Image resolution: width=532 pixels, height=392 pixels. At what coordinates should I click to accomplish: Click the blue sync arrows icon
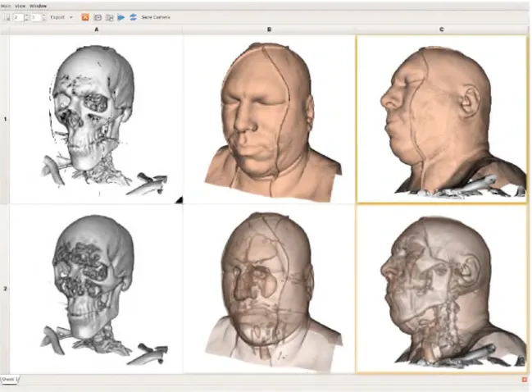point(133,17)
